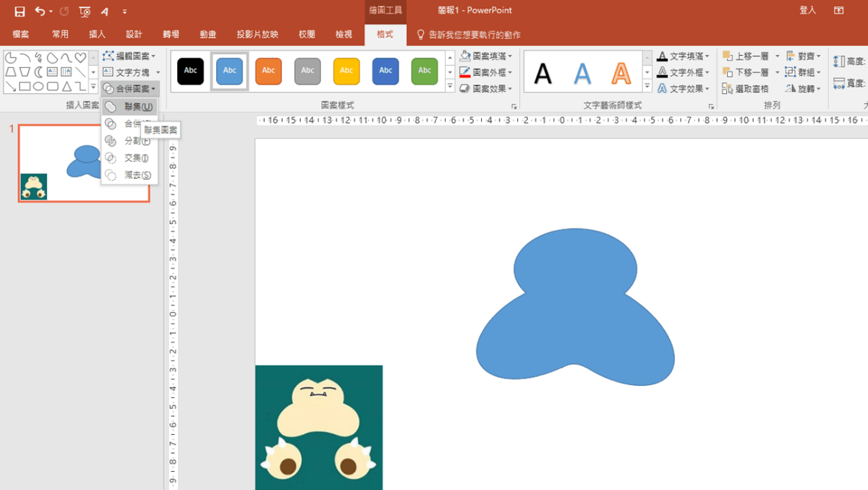The width and height of the screenshot is (868, 490).
Task: Open the 圖案效果 shape effects dropdown
Action: (487, 89)
